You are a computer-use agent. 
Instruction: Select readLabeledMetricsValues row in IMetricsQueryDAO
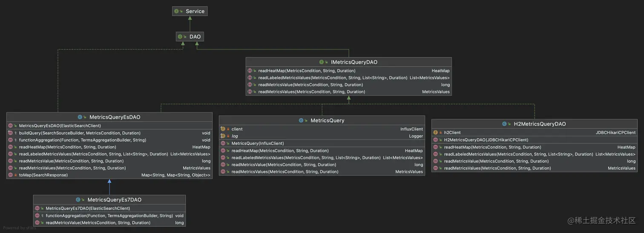point(348,78)
